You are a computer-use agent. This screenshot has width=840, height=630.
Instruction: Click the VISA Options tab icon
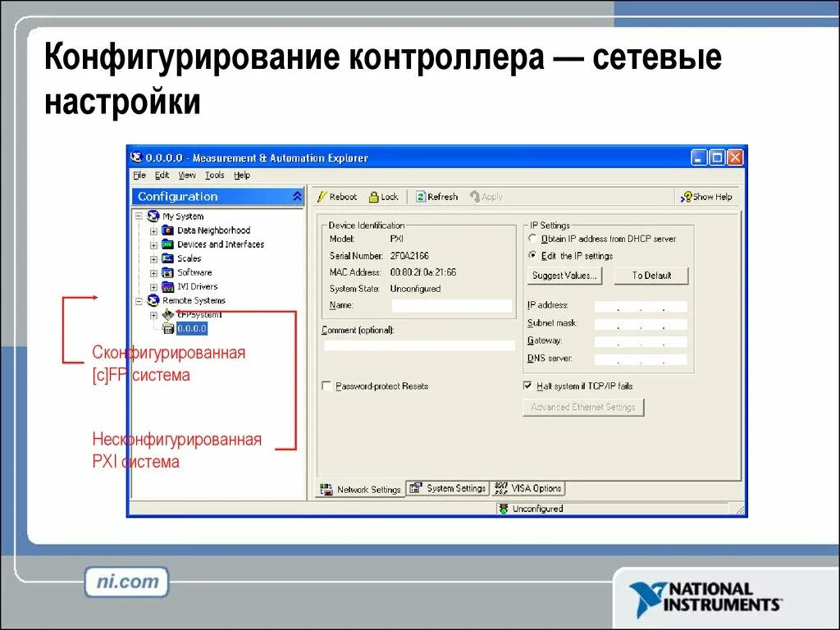pos(501,488)
